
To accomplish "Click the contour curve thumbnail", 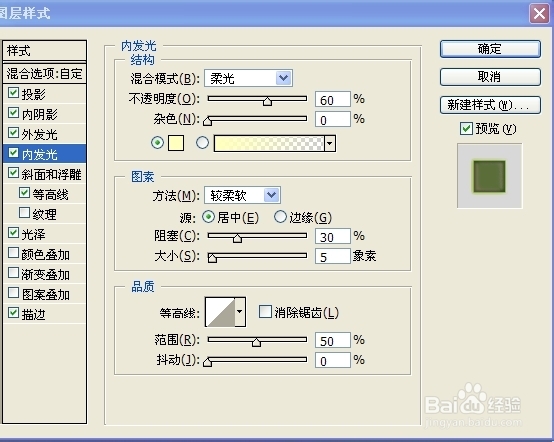I will click(220, 312).
